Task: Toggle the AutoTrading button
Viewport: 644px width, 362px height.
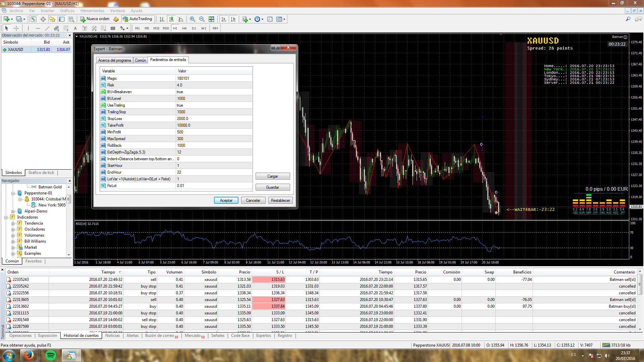Action: 138,19
